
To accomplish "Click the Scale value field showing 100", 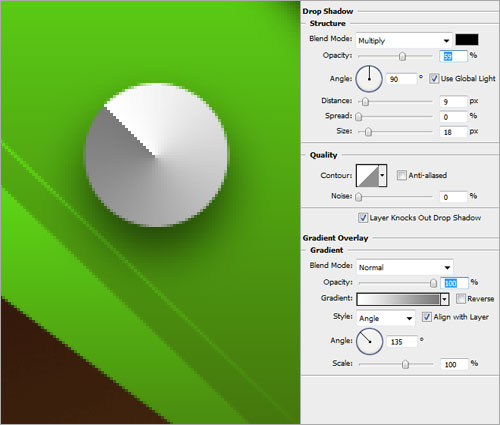I will pyautogui.click(x=454, y=364).
